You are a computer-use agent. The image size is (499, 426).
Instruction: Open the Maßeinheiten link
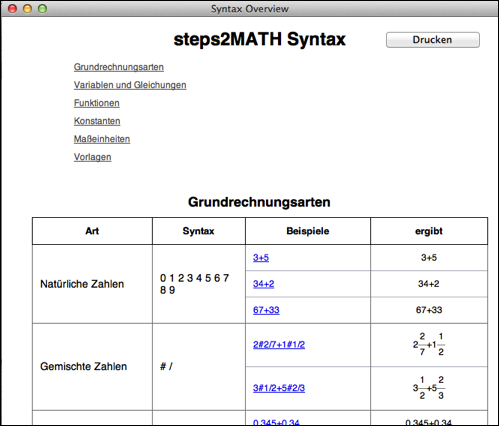[102, 139]
